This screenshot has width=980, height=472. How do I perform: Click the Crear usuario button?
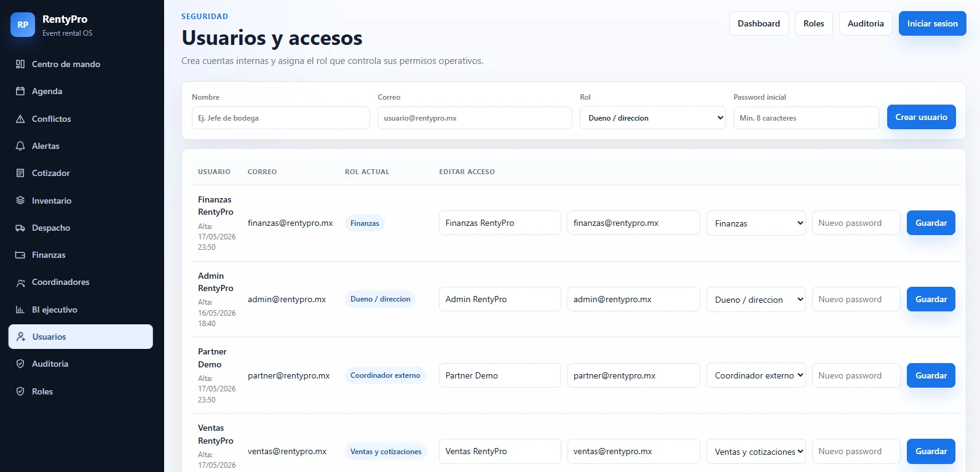[921, 117]
